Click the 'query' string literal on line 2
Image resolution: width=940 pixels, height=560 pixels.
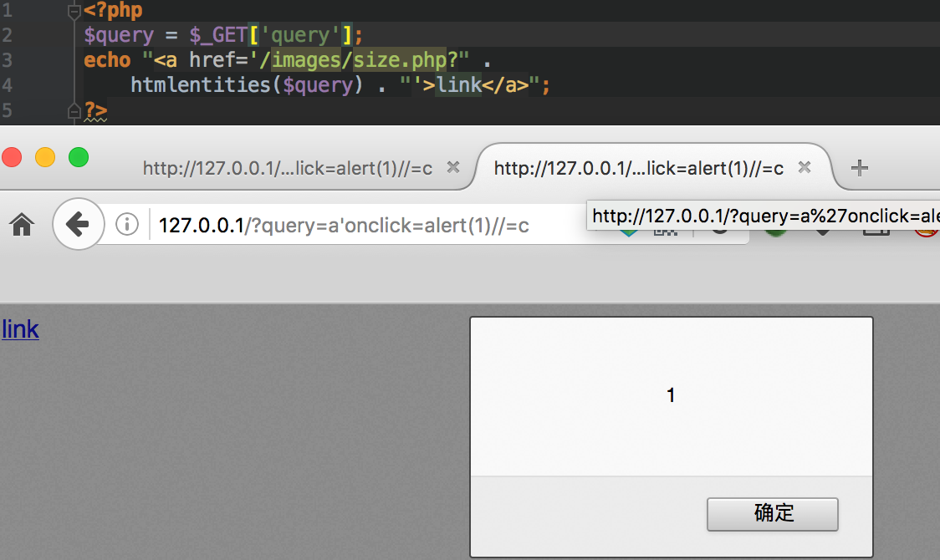click(x=300, y=35)
